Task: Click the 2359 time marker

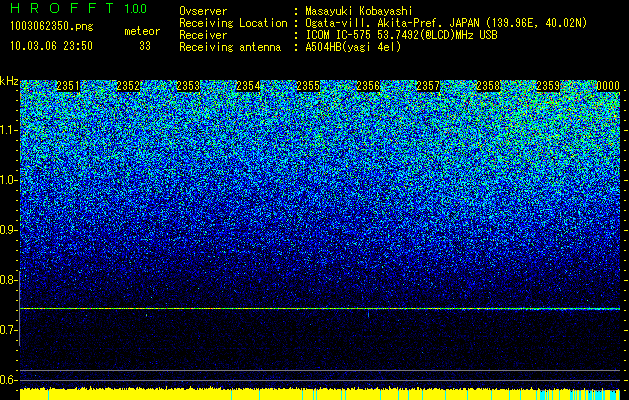Action: pyautogui.click(x=548, y=86)
